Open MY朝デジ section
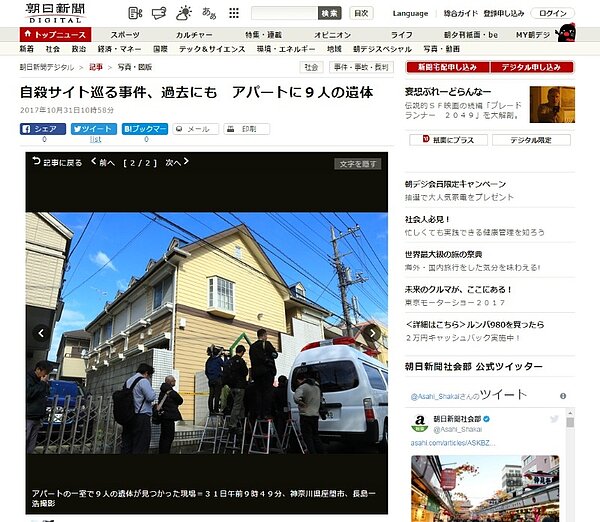The width and height of the screenshot is (600, 522). (x=533, y=35)
